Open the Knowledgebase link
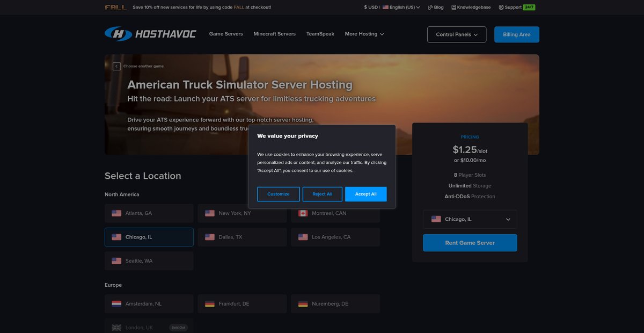 coord(472,8)
